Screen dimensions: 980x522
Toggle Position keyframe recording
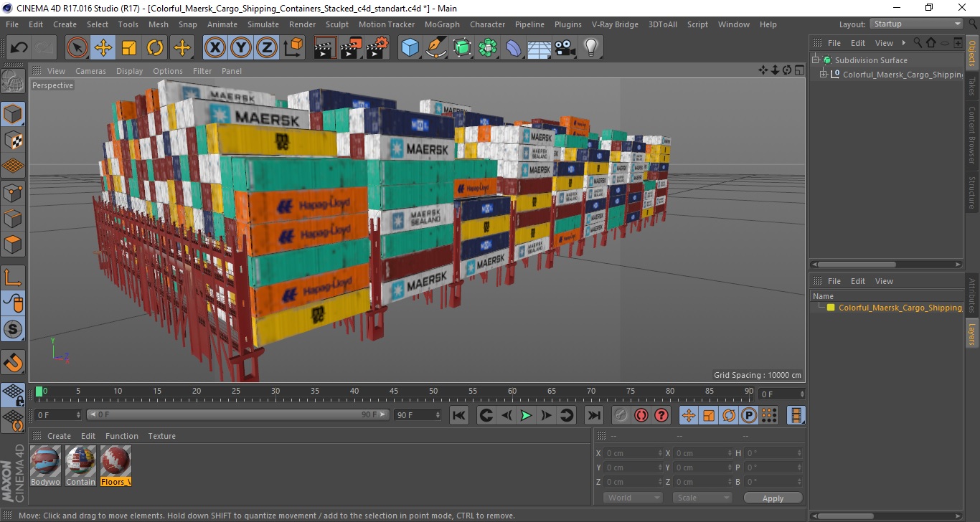click(x=688, y=415)
